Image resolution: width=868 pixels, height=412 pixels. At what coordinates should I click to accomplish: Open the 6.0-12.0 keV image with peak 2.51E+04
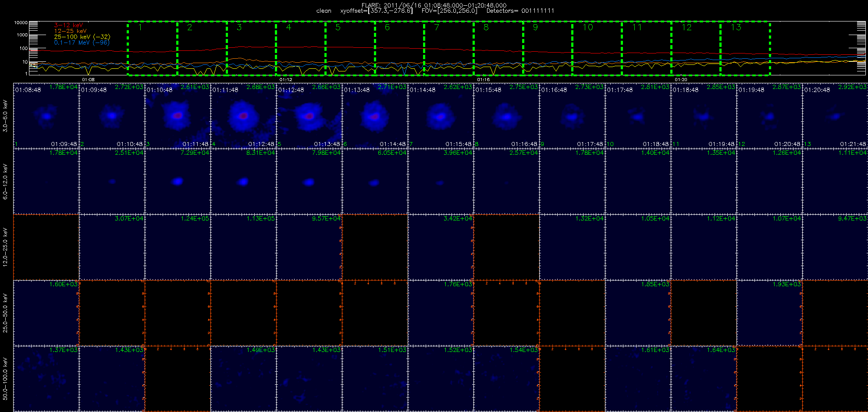112,181
